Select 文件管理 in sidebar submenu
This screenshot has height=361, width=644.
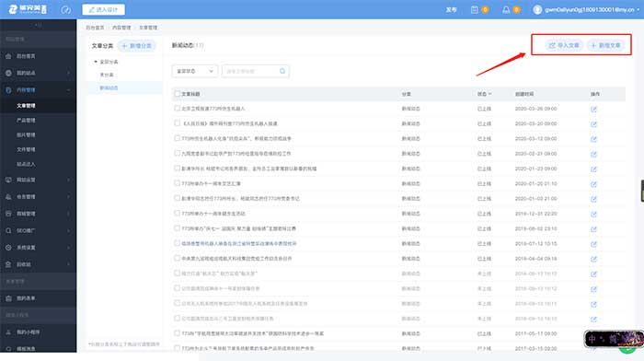[26, 149]
